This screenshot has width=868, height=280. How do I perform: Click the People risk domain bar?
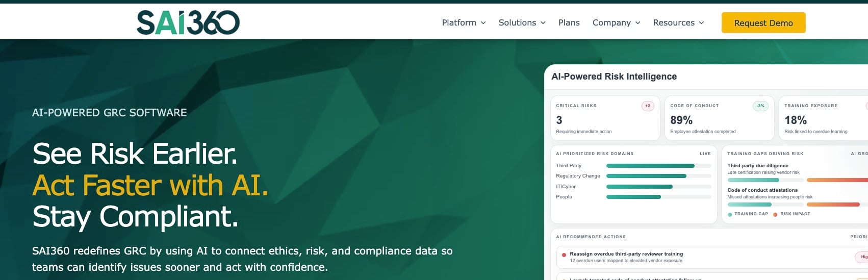click(x=658, y=197)
